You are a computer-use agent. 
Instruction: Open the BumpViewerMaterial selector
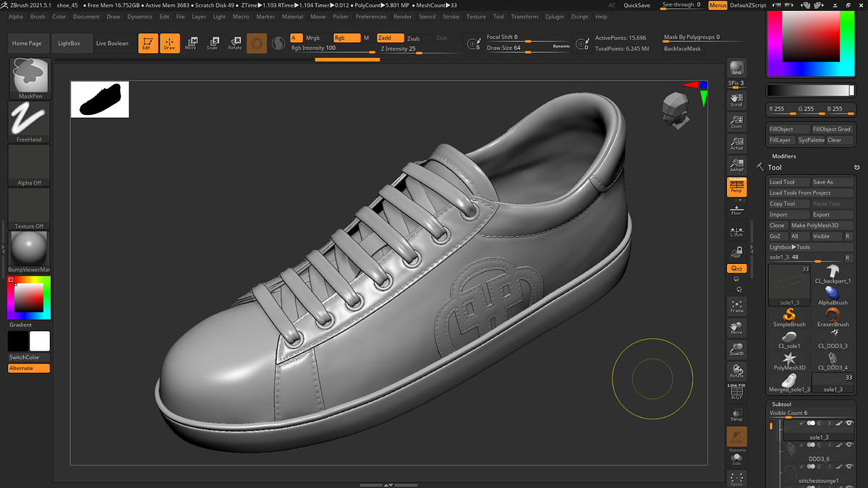(29, 252)
